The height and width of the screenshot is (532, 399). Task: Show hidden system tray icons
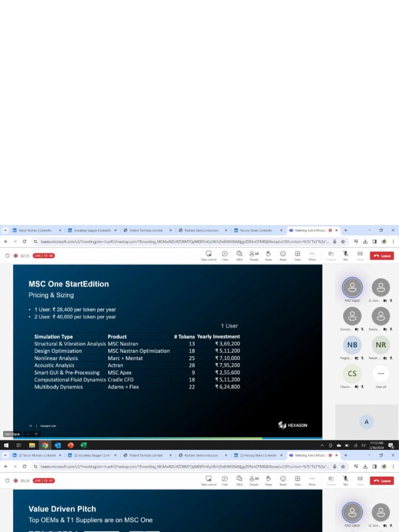click(x=322, y=445)
